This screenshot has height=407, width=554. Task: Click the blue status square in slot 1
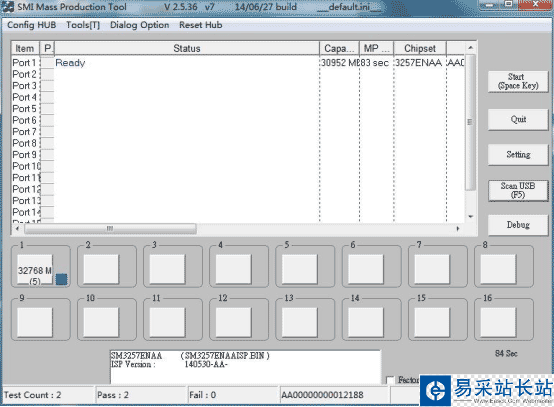pos(61,279)
